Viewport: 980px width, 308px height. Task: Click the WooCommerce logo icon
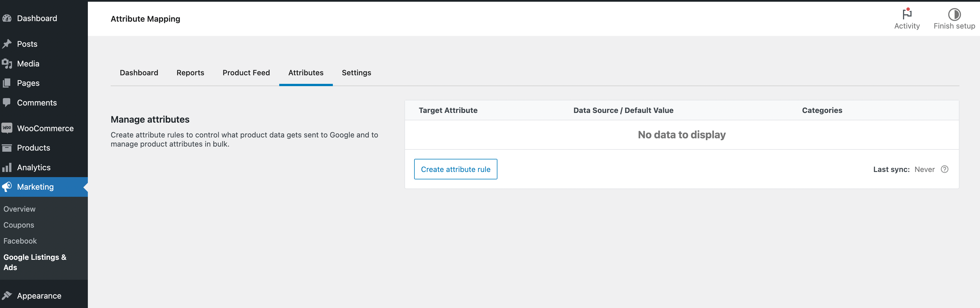7,128
